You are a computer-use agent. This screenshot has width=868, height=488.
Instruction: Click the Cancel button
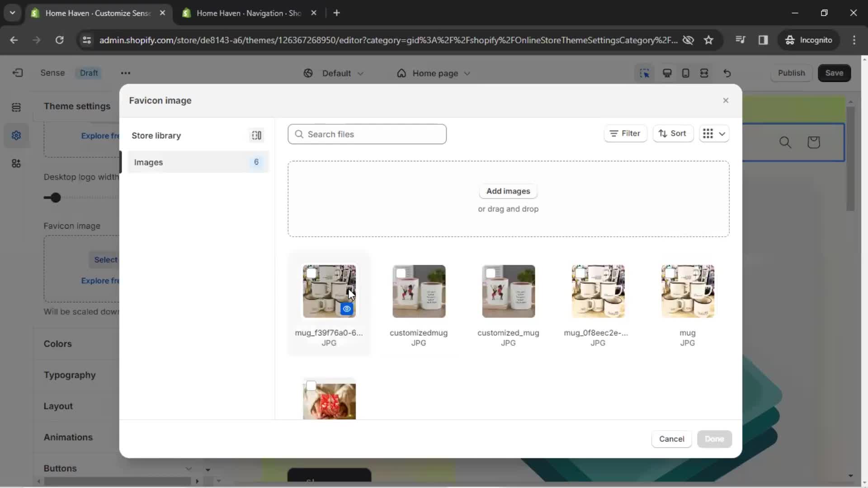[672, 439]
